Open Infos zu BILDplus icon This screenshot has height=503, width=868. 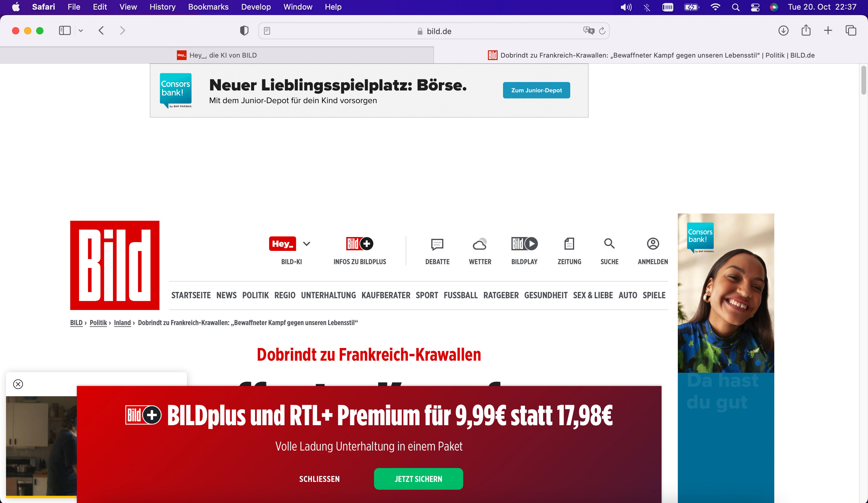[360, 244]
